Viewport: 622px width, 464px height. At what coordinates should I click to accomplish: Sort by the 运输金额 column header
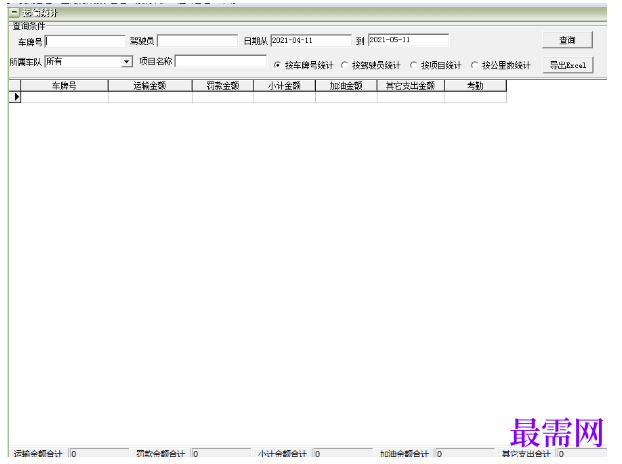(150, 85)
